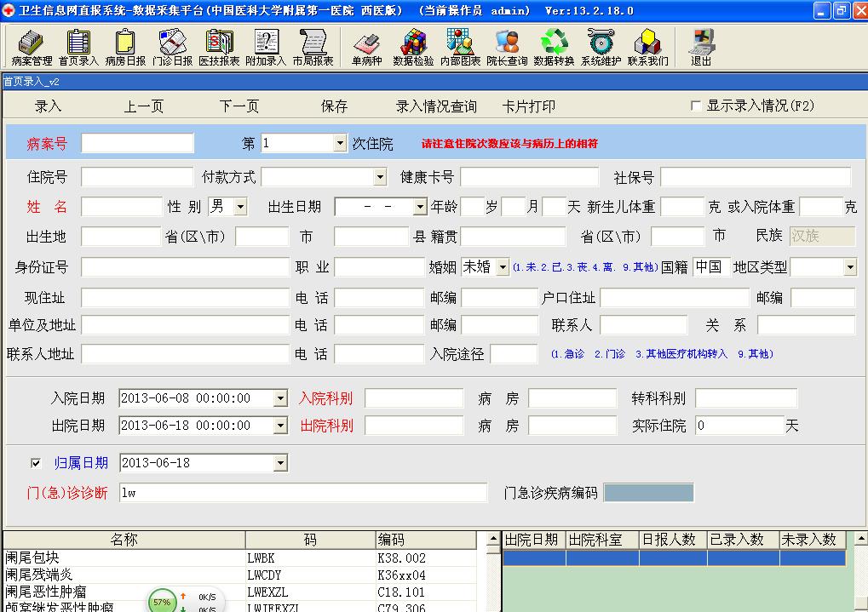Open the 婚姻 dropdown list

[x=503, y=267]
